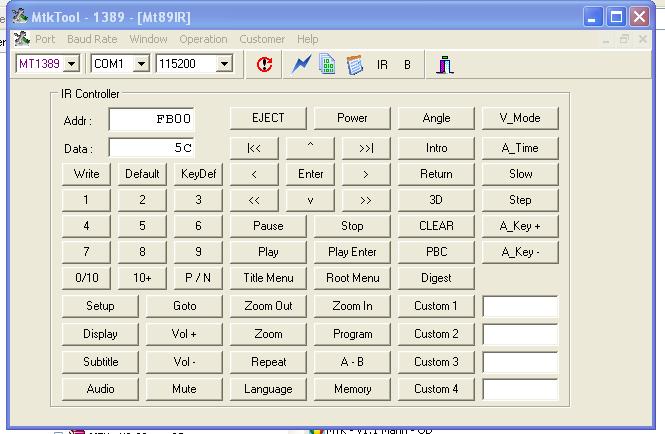The image size is (665, 434).
Task: Click the Enter navigation button
Action: click(x=310, y=174)
